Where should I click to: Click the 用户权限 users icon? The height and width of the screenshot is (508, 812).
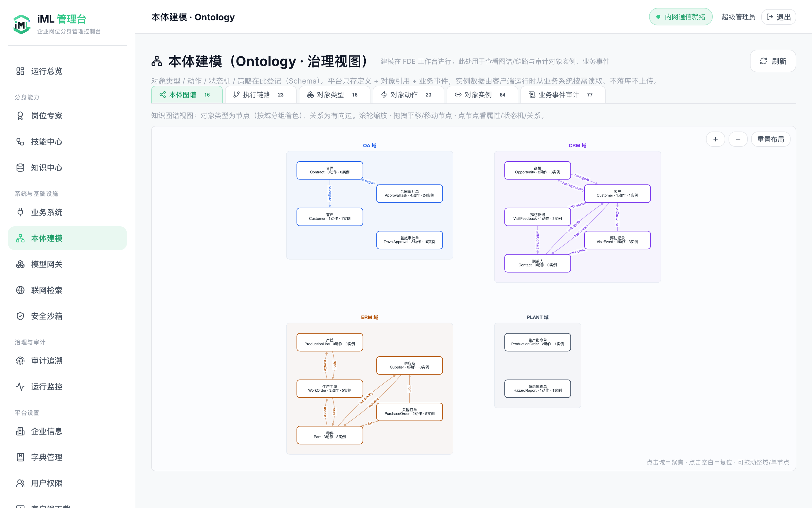20,483
